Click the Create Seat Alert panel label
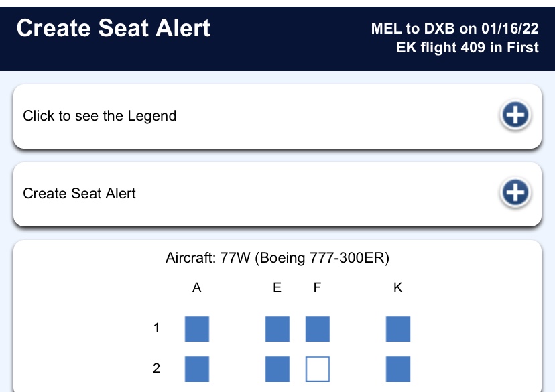The image size is (555, 392). (79, 194)
